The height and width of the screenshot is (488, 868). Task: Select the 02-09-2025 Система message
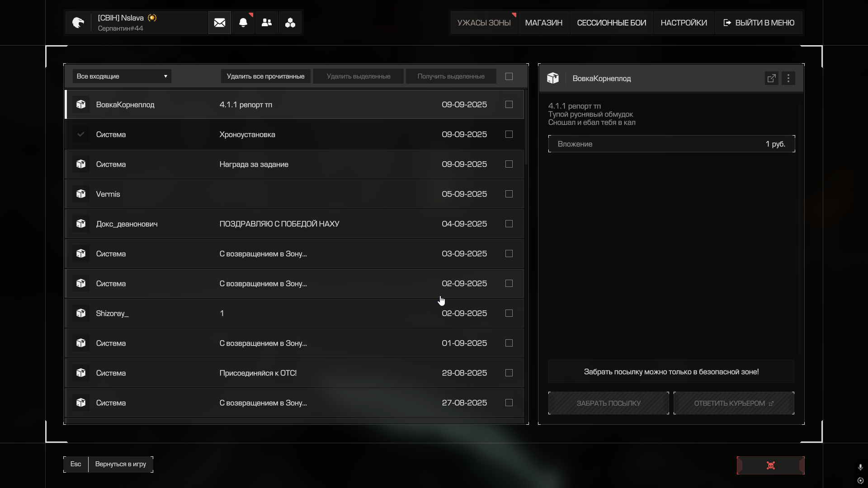[x=295, y=283]
